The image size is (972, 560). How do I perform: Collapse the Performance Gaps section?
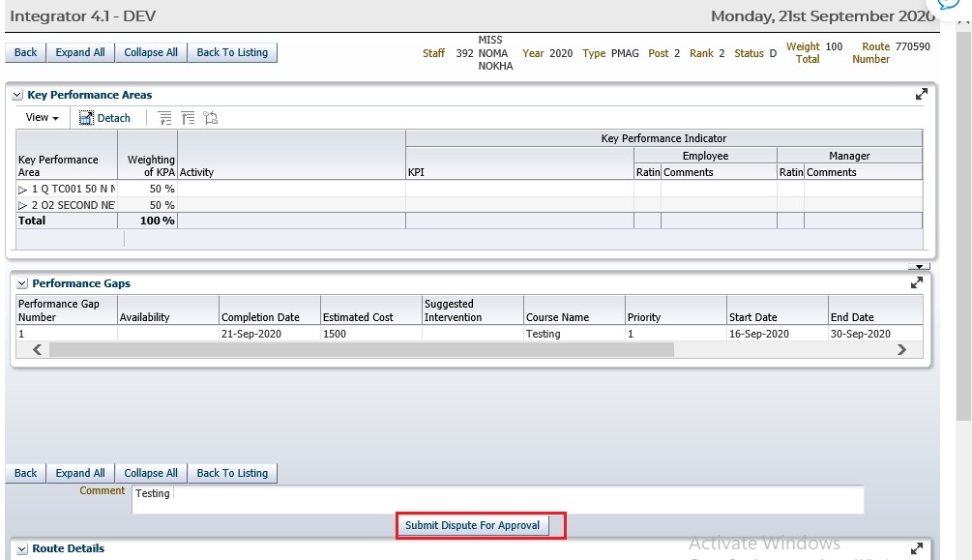(x=22, y=284)
